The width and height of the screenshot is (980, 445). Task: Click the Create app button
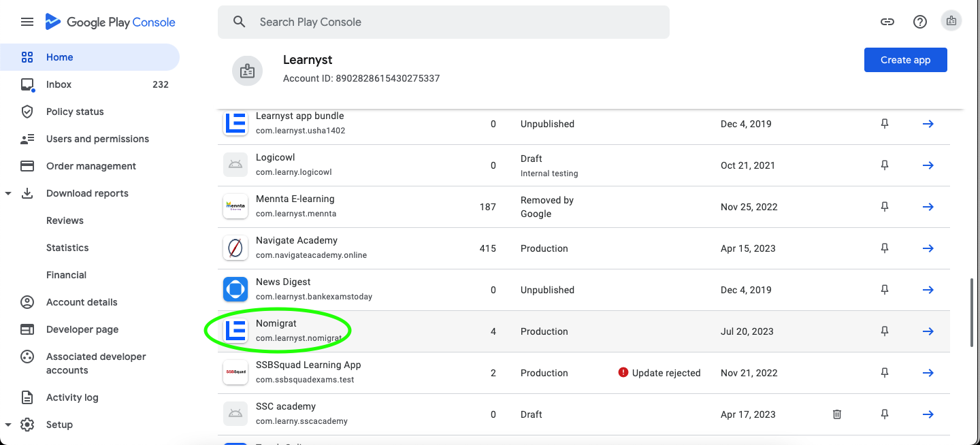point(905,60)
